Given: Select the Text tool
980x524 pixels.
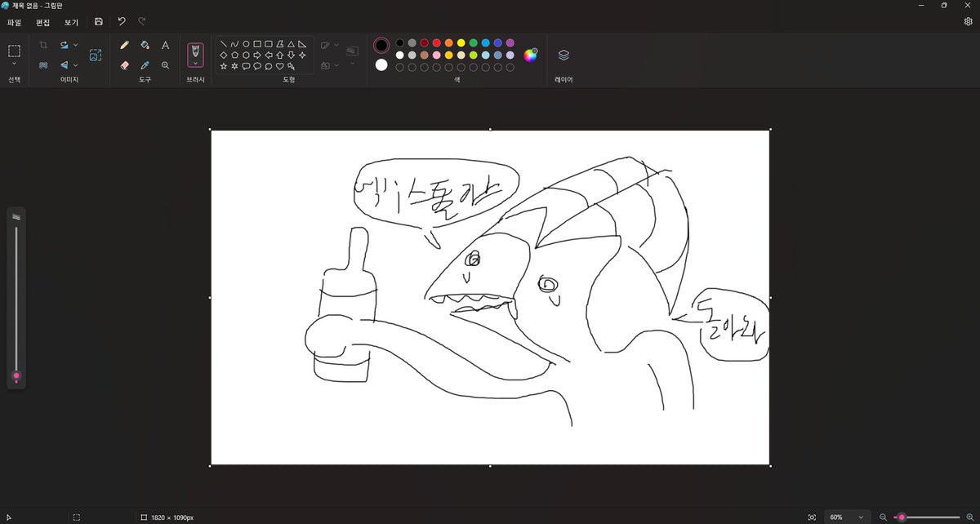Looking at the screenshot, I should pos(165,46).
